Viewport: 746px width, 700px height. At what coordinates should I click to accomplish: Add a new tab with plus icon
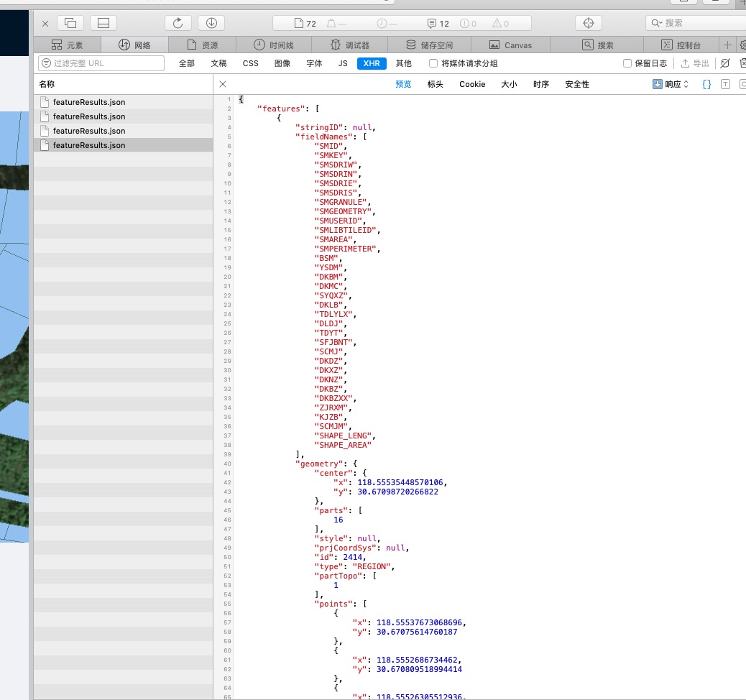727,45
